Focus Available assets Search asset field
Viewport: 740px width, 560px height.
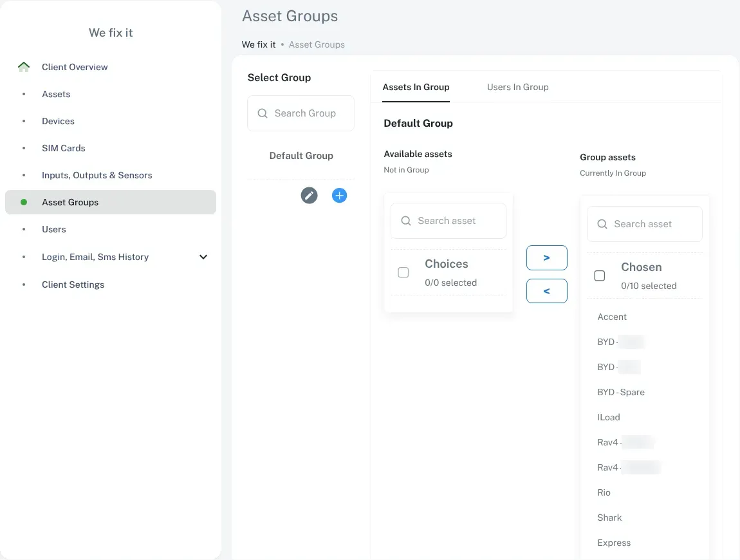pyautogui.click(x=449, y=221)
